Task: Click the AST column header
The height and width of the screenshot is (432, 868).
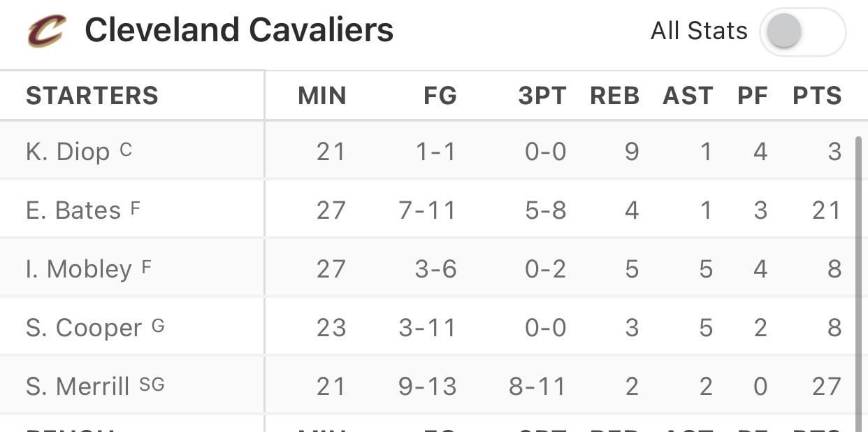Action: (x=688, y=96)
